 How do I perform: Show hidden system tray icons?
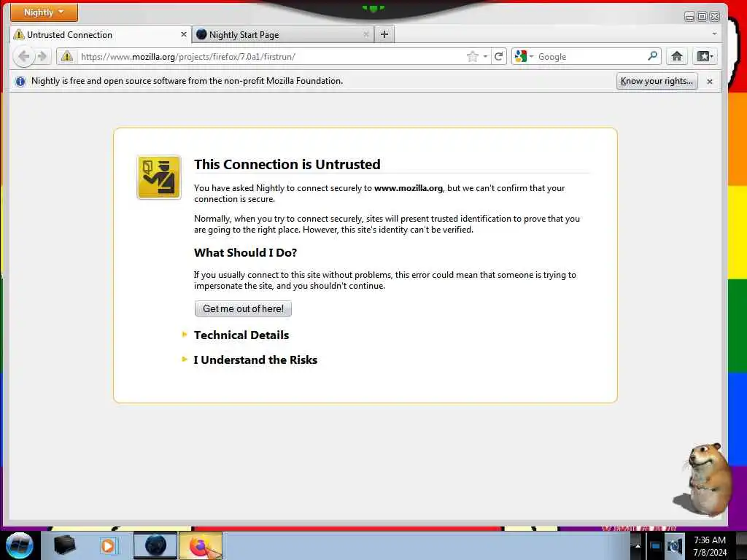coord(638,546)
